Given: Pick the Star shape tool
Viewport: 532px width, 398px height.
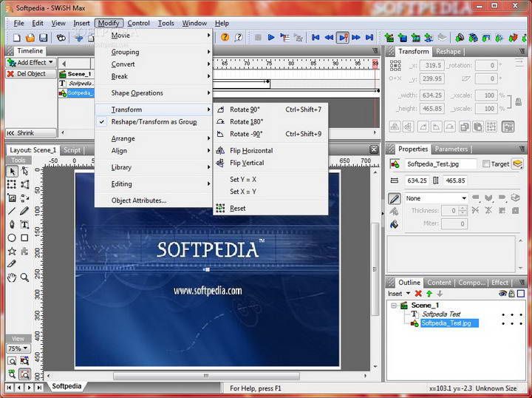Looking at the screenshot, I should click(12, 252).
